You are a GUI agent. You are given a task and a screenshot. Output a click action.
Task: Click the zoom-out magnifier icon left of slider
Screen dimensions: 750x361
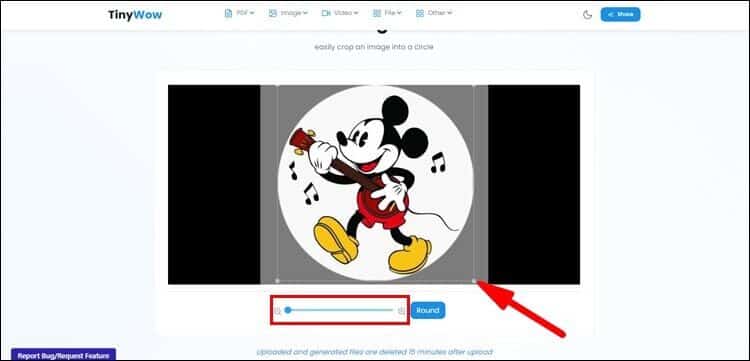click(277, 311)
